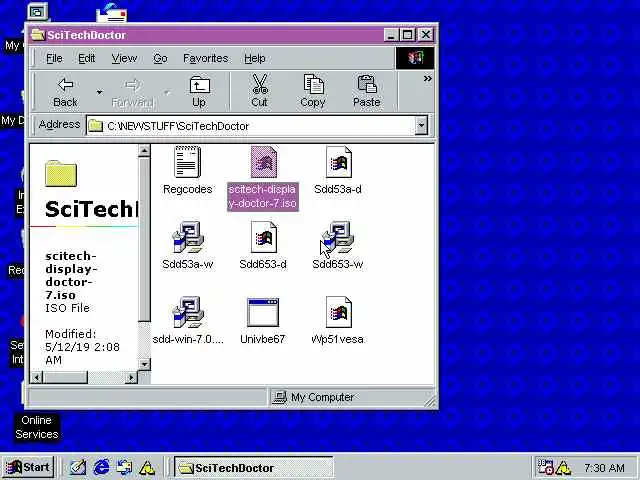Viewport: 640px width, 480px height.
Task: Click the scitech-display-doctor-7.iso filename label
Action: tap(262, 196)
